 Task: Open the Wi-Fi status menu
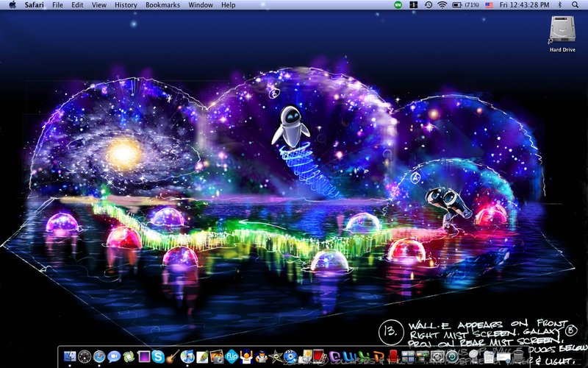[442, 5]
